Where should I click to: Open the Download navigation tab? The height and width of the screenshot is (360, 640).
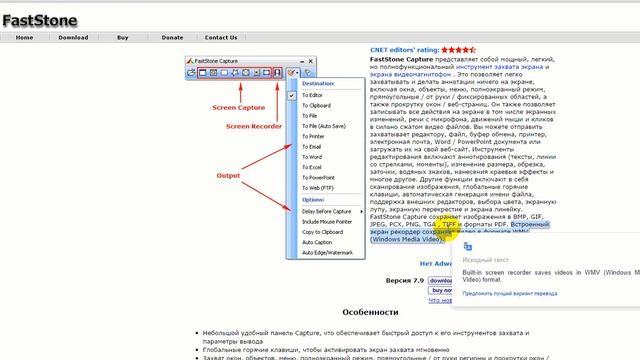(x=73, y=37)
